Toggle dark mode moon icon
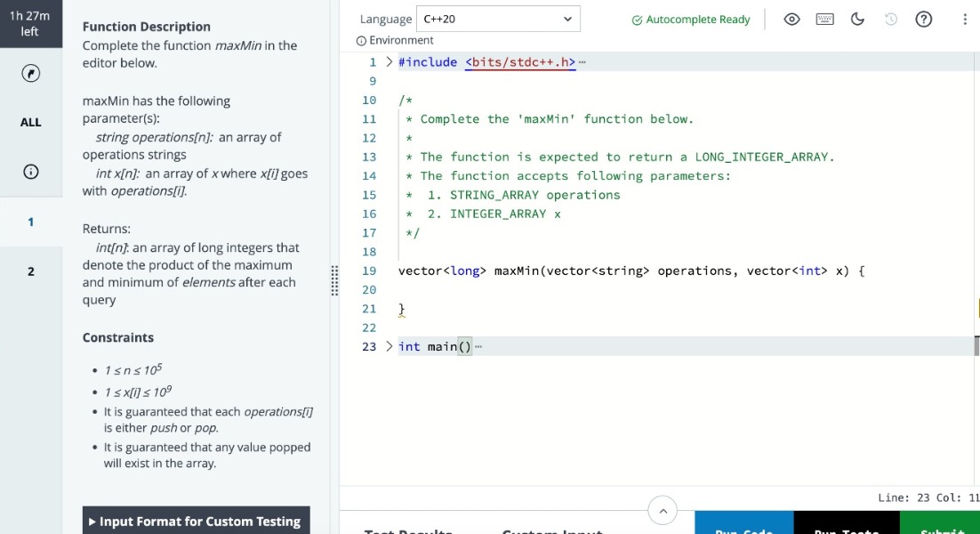This screenshot has width=980, height=534. [857, 20]
